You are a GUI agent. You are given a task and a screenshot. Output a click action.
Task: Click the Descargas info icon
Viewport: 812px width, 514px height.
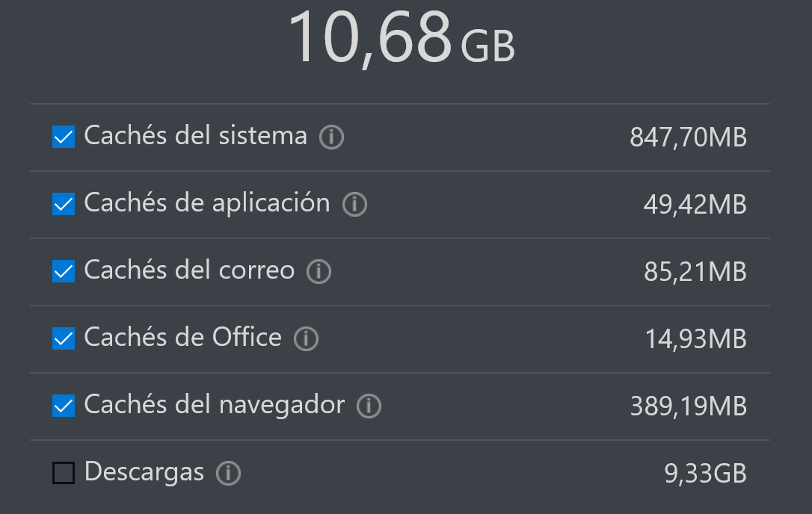pyautogui.click(x=228, y=474)
